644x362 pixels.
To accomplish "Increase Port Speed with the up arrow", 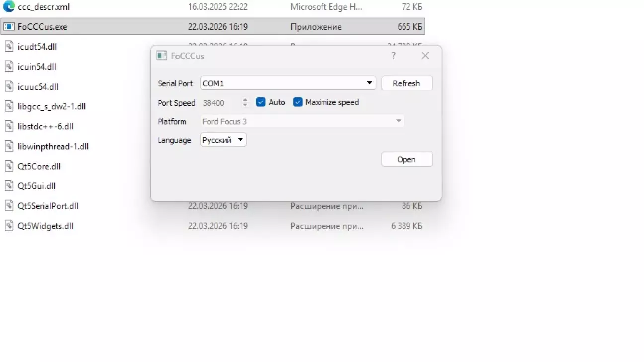I will pos(245,100).
